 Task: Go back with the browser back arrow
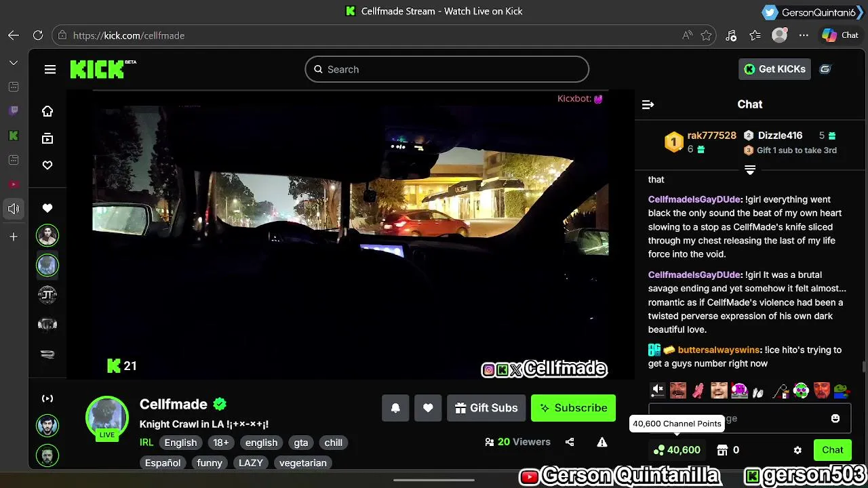click(14, 35)
